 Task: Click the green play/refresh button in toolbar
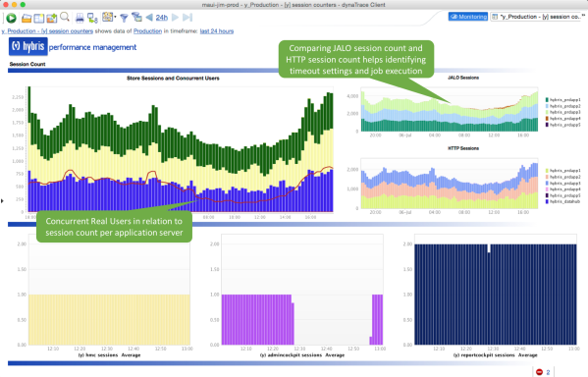(11, 18)
